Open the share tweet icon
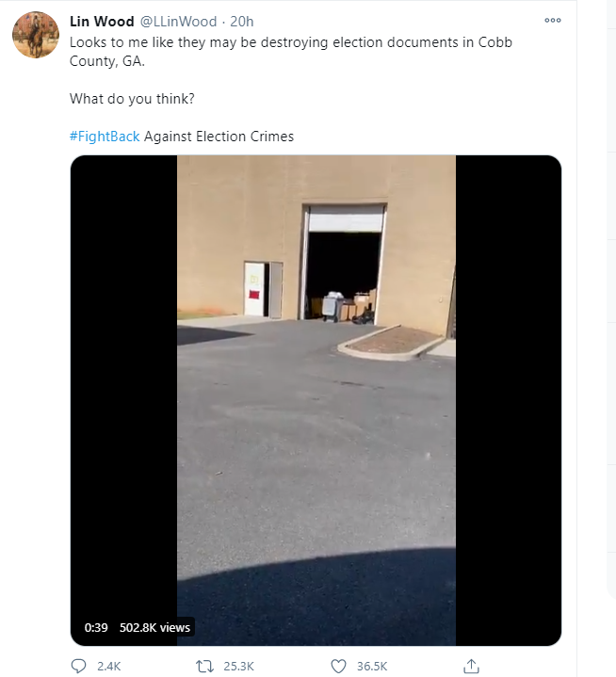The image size is (616, 677). pyautogui.click(x=471, y=666)
